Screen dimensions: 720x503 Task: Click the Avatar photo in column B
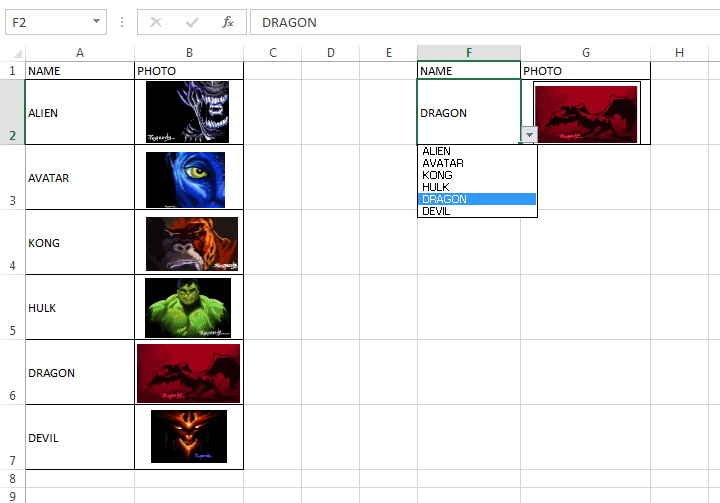(186, 180)
